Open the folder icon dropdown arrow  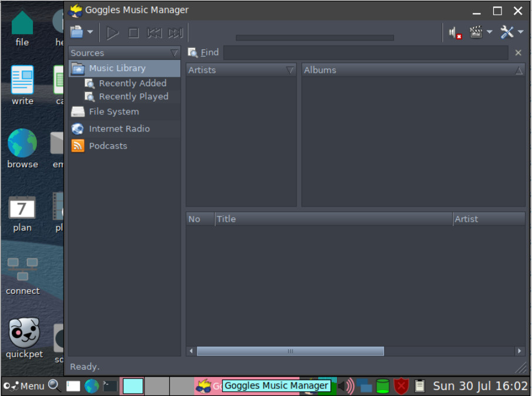pyautogui.click(x=90, y=32)
